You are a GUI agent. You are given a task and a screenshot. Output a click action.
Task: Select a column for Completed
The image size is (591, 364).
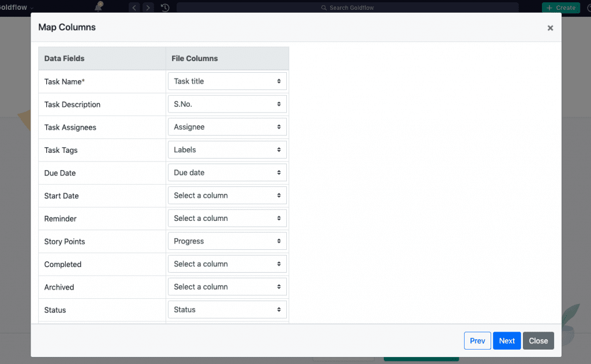coord(227,264)
